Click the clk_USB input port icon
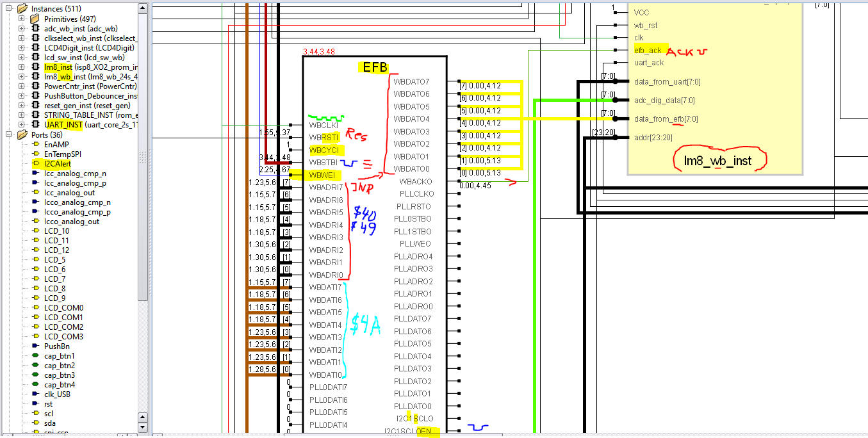 click(36, 394)
